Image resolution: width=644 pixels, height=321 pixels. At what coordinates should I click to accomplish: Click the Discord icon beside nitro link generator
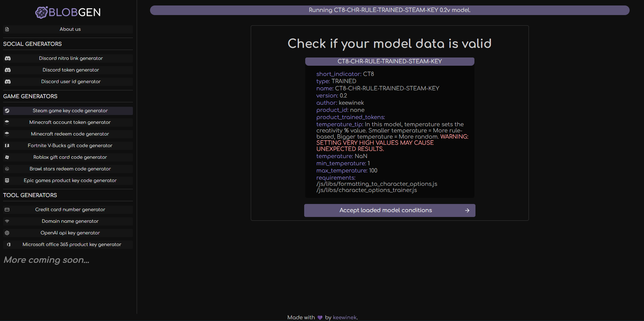[8, 59]
